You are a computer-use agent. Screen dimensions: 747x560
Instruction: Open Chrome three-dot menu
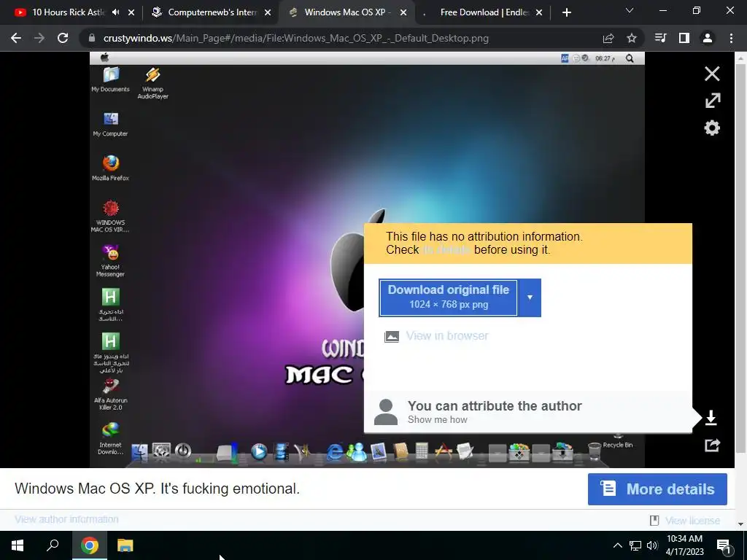click(731, 38)
